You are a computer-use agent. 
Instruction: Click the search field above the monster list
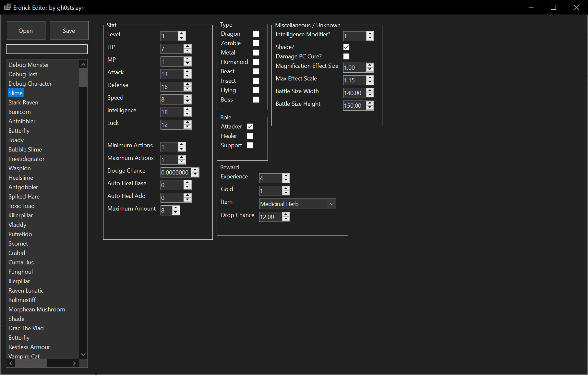coord(47,49)
